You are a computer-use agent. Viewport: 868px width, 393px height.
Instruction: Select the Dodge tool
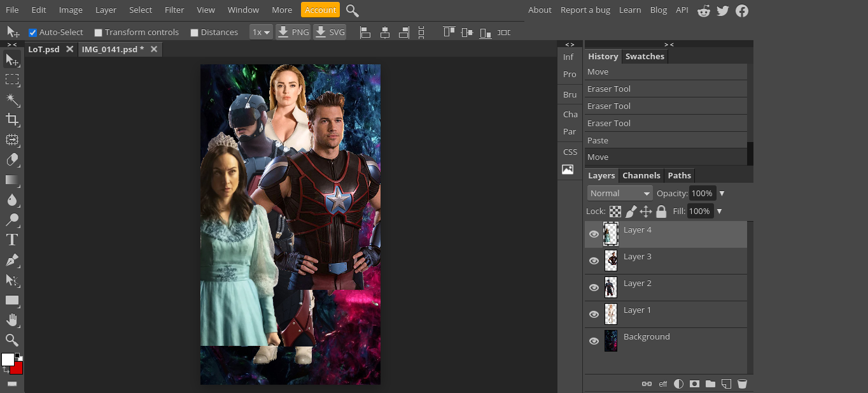tap(12, 220)
